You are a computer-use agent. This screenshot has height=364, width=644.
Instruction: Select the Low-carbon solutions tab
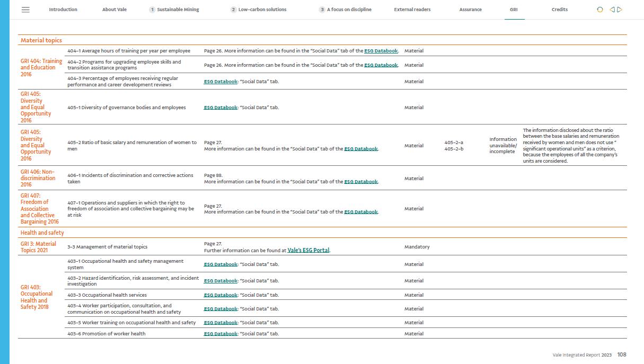(262, 10)
